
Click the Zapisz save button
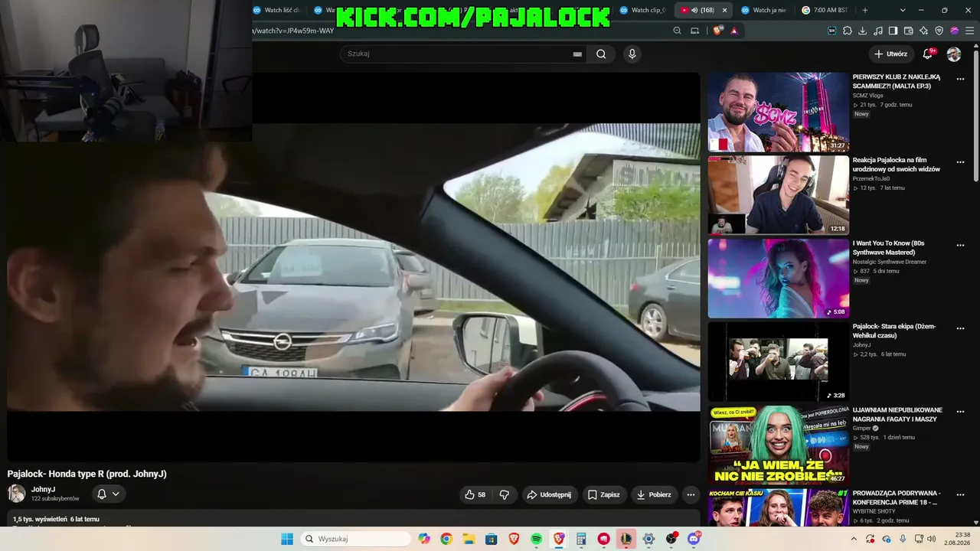point(603,494)
